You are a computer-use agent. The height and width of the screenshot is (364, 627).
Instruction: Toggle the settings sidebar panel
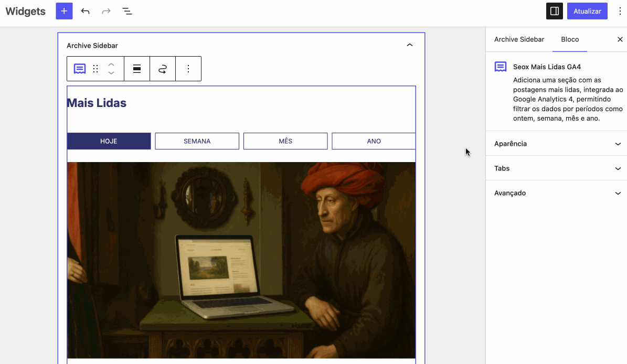pos(554,11)
